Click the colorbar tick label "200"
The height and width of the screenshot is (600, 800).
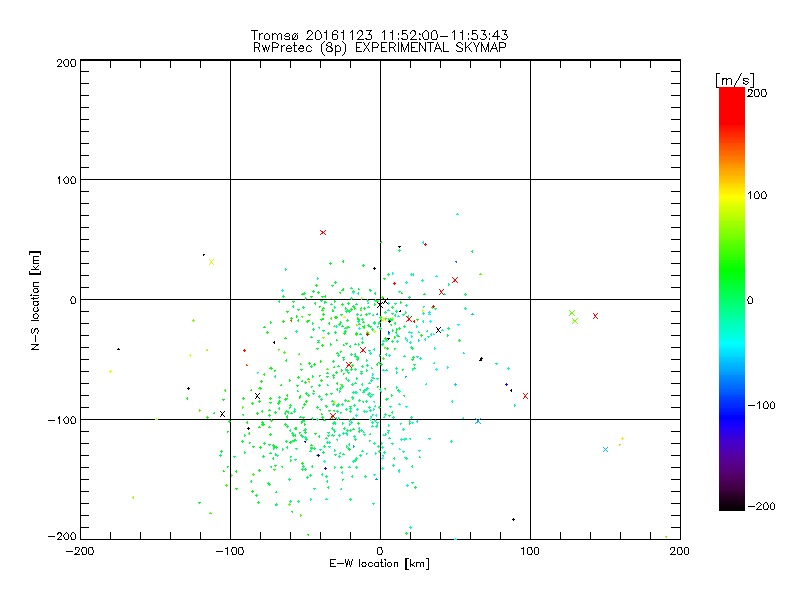(757, 93)
